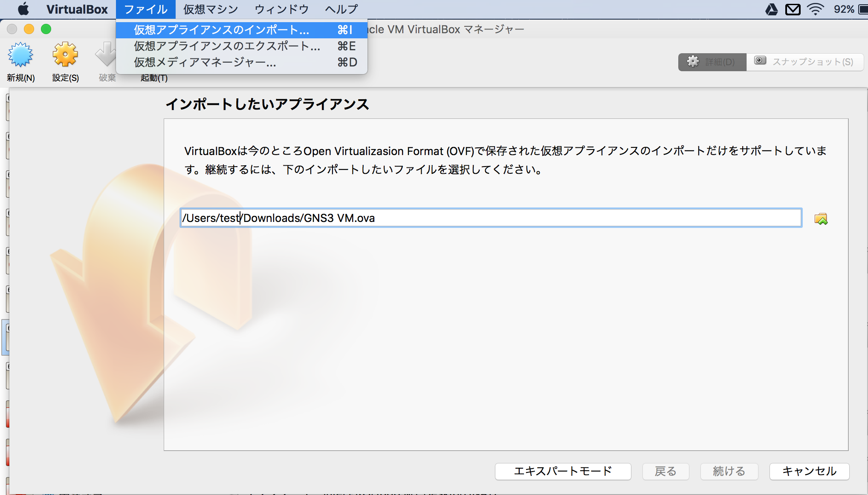Switch to the スナップショット(S) view
Screen dimensions: 868x495
[x=805, y=62]
